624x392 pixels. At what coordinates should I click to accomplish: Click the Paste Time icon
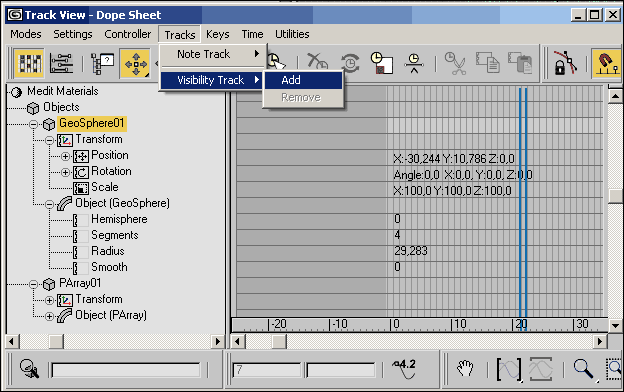520,62
